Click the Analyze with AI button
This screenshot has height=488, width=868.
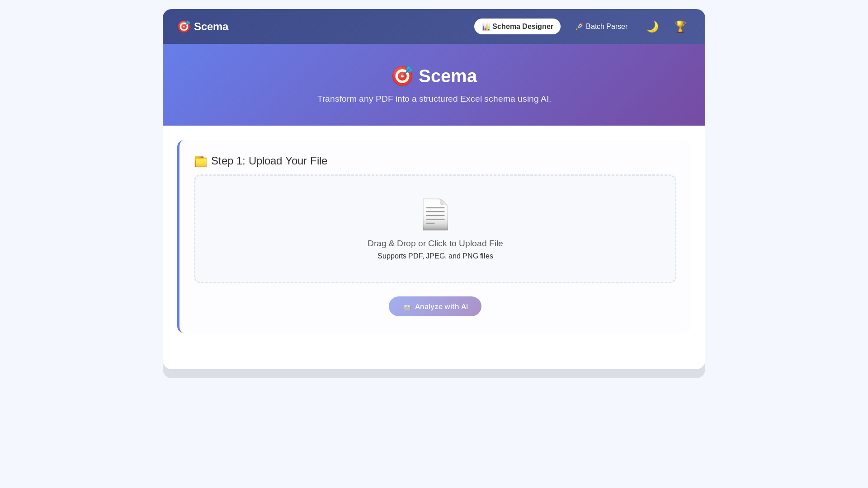coord(435,306)
